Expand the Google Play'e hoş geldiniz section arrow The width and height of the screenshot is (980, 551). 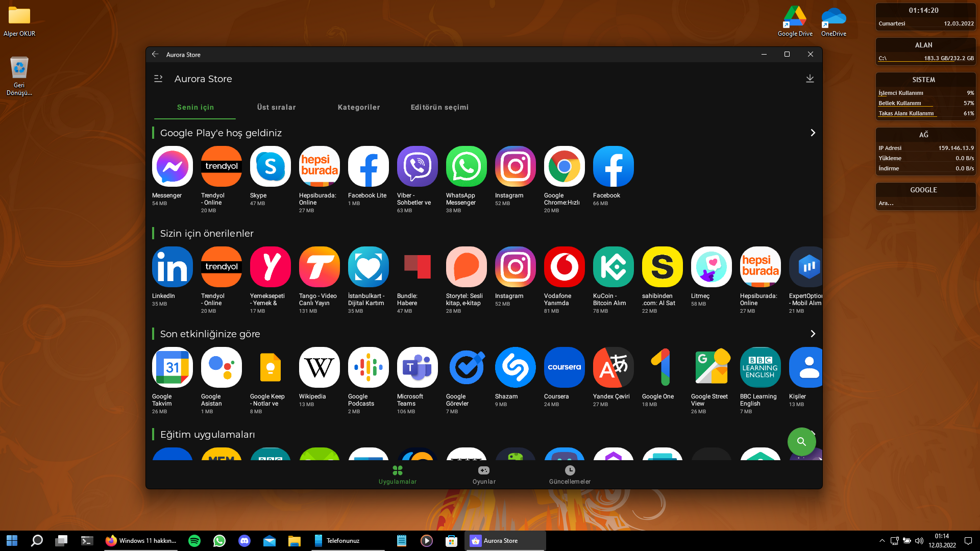tap(813, 133)
